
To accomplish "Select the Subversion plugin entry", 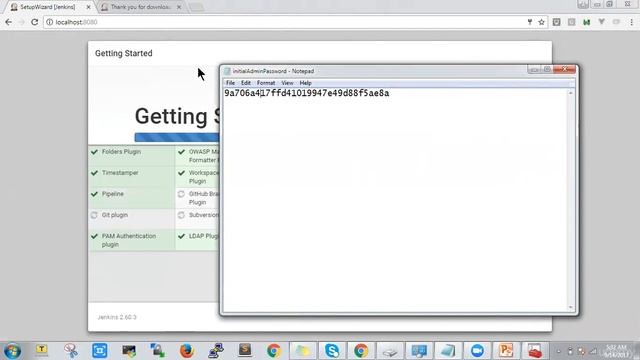I will point(198,219).
